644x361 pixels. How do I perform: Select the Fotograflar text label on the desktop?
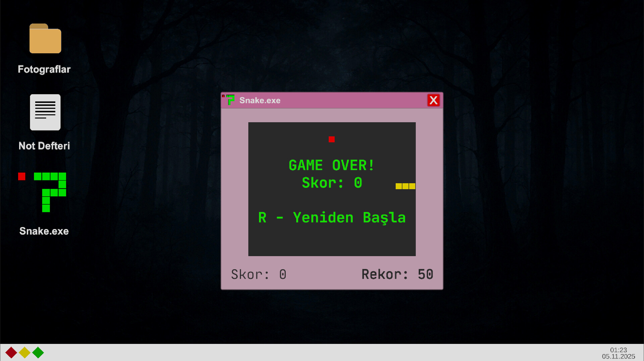[x=44, y=69]
